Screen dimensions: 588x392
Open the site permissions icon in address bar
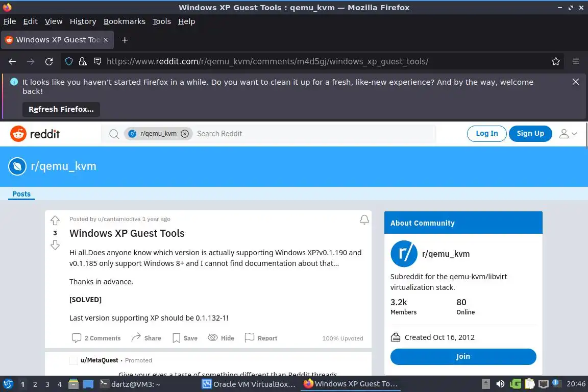coord(97,61)
